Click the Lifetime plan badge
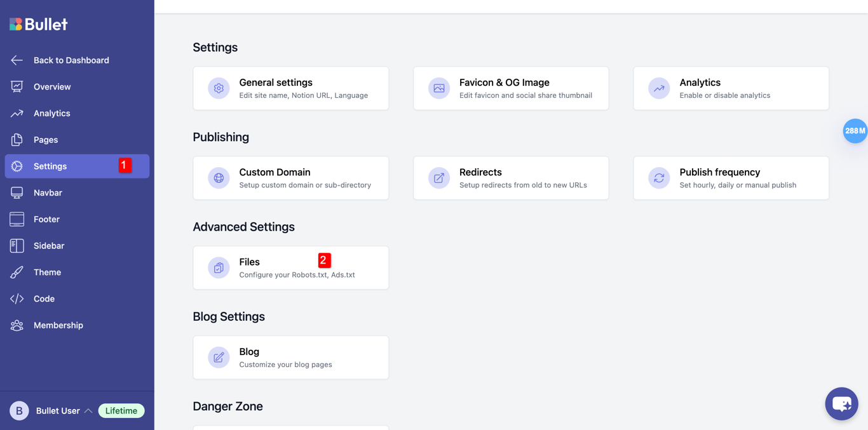This screenshot has width=868, height=430. click(x=121, y=411)
